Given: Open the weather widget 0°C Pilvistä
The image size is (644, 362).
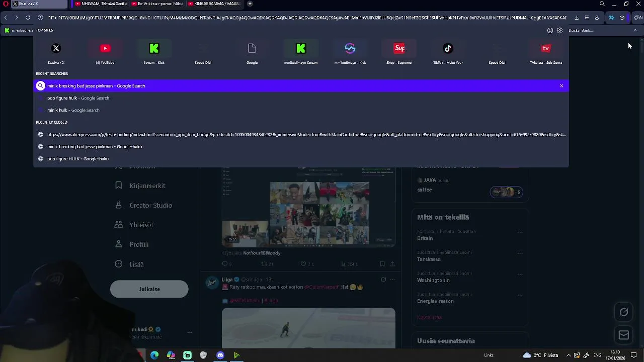Looking at the screenshot, I should [x=540, y=355].
